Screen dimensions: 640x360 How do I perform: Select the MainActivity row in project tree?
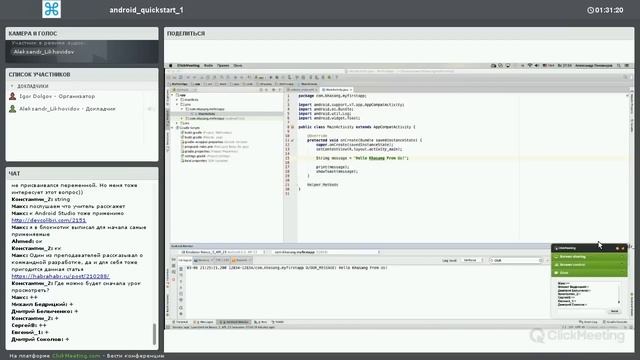[227, 114]
